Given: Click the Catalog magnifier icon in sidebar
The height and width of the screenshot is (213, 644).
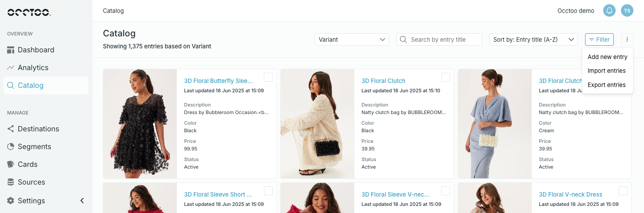Looking at the screenshot, I should pyautogui.click(x=11, y=85).
